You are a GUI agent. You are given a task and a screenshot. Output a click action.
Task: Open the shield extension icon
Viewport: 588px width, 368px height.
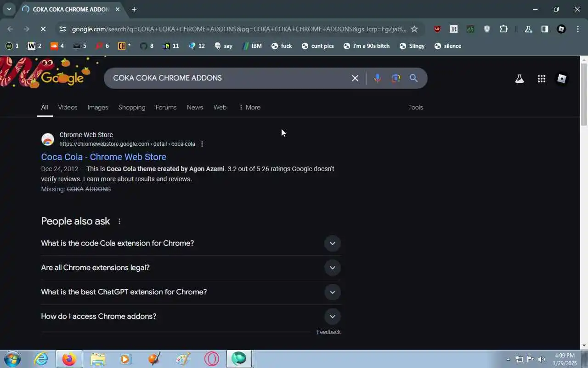487,29
